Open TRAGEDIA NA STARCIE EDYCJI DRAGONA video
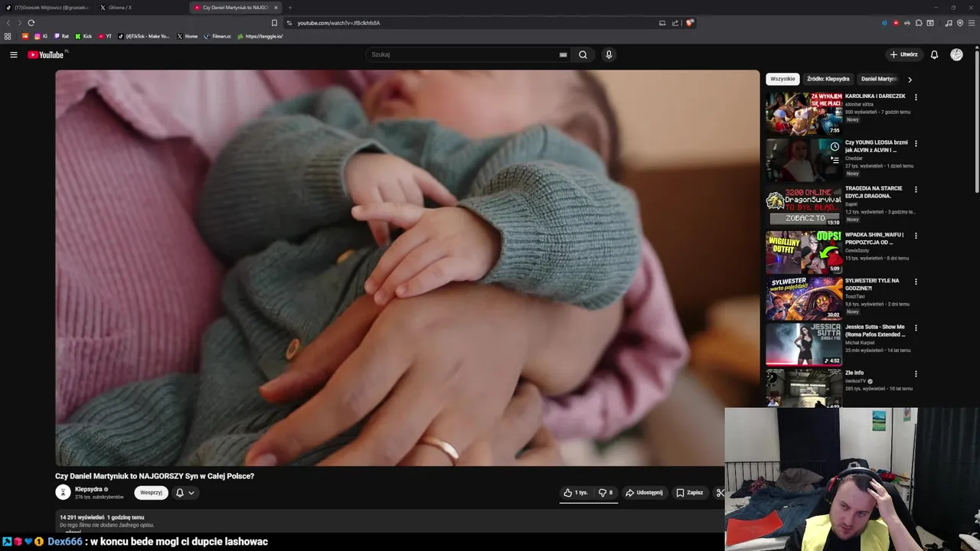The image size is (980, 551). tap(874, 192)
